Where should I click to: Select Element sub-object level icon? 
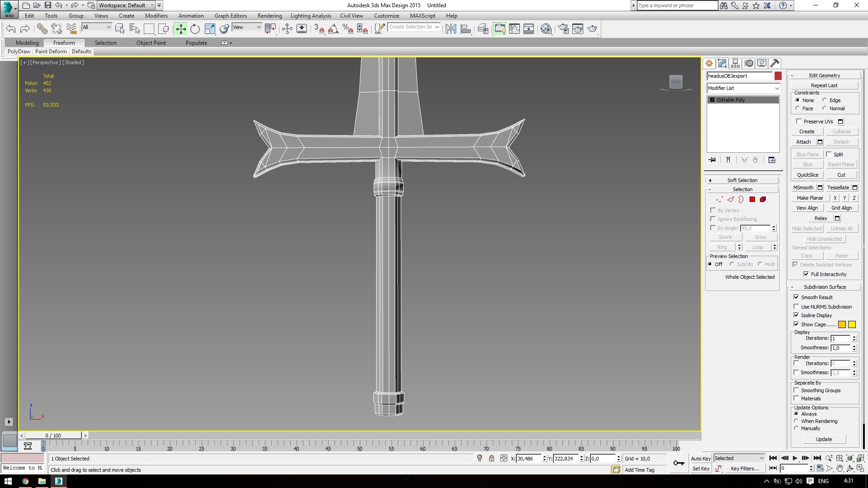(x=763, y=199)
